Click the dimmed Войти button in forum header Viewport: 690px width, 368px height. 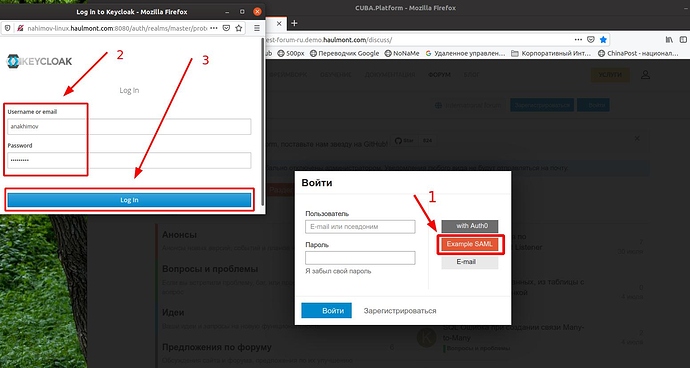click(x=593, y=105)
